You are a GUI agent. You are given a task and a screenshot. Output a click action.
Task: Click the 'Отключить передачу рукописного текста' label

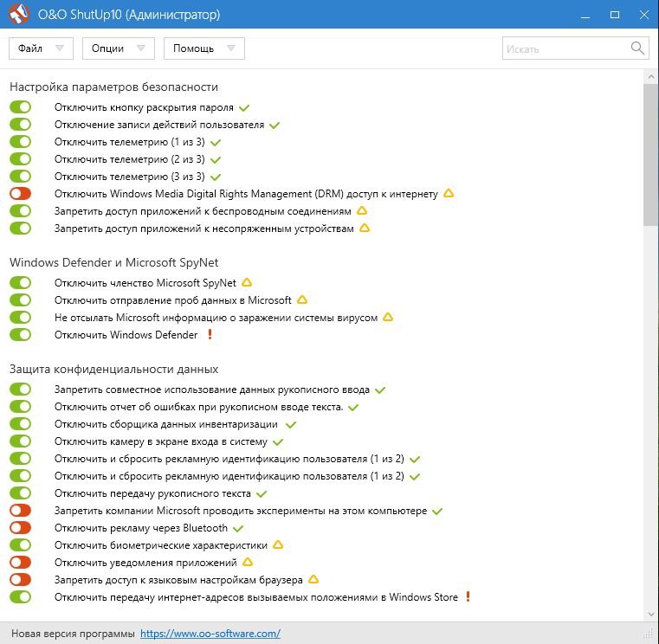pos(152,493)
